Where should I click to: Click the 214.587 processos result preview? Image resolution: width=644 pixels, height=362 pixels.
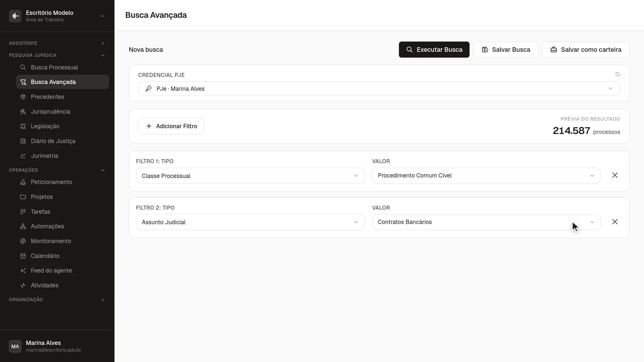pyautogui.click(x=586, y=131)
